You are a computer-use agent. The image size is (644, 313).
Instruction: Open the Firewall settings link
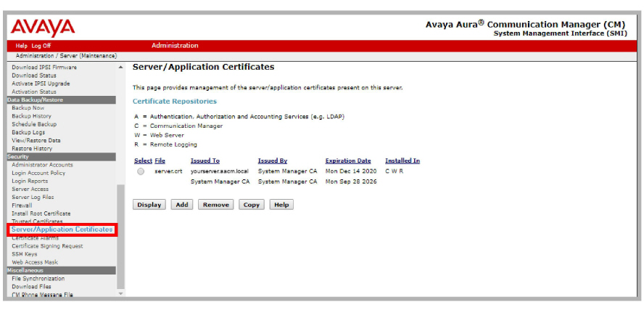point(22,206)
